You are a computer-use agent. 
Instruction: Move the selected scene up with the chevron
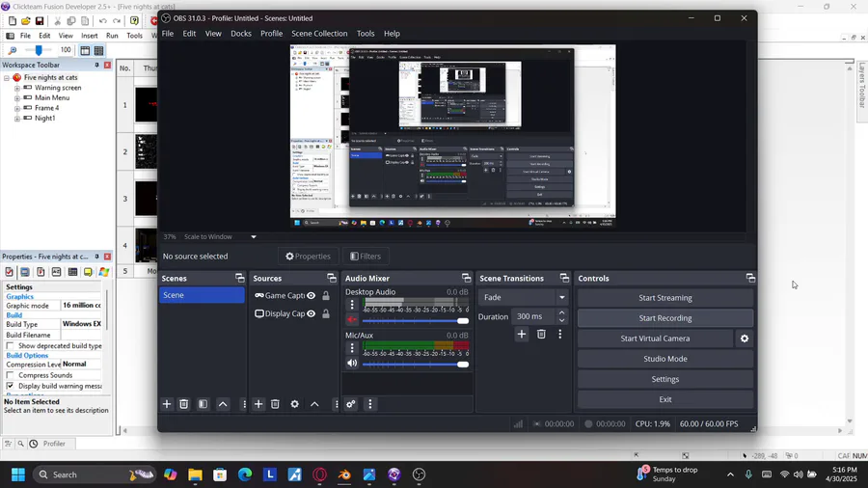(x=223, y=404)
